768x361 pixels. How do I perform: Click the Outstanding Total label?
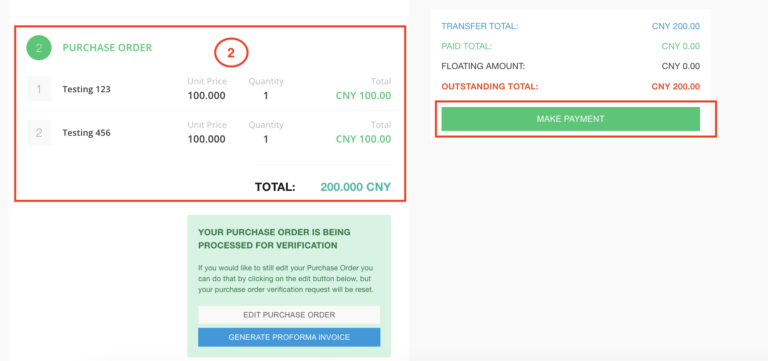(490, 87)
